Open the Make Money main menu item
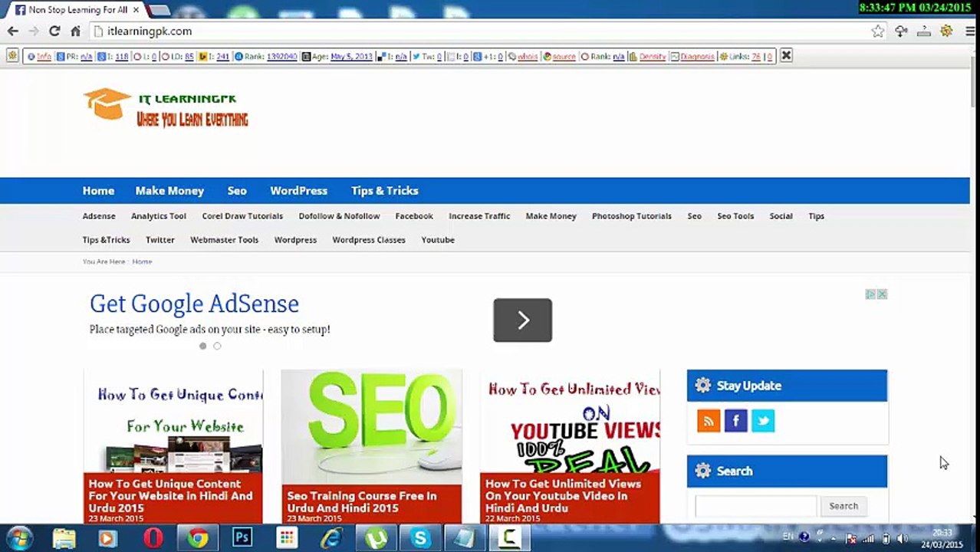Viewport: 980px width, 552px height. click(169, 191)
